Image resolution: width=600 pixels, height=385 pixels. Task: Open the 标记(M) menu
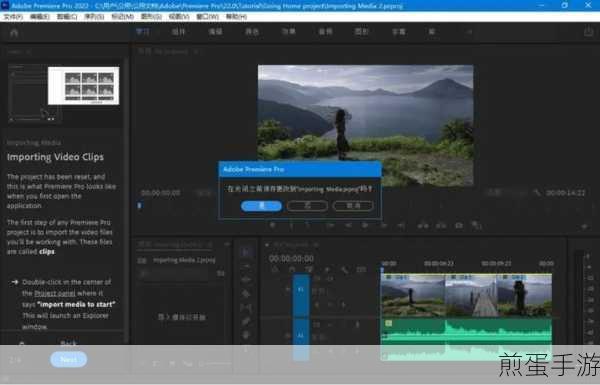pyautogui.click(x=122, y=17)
